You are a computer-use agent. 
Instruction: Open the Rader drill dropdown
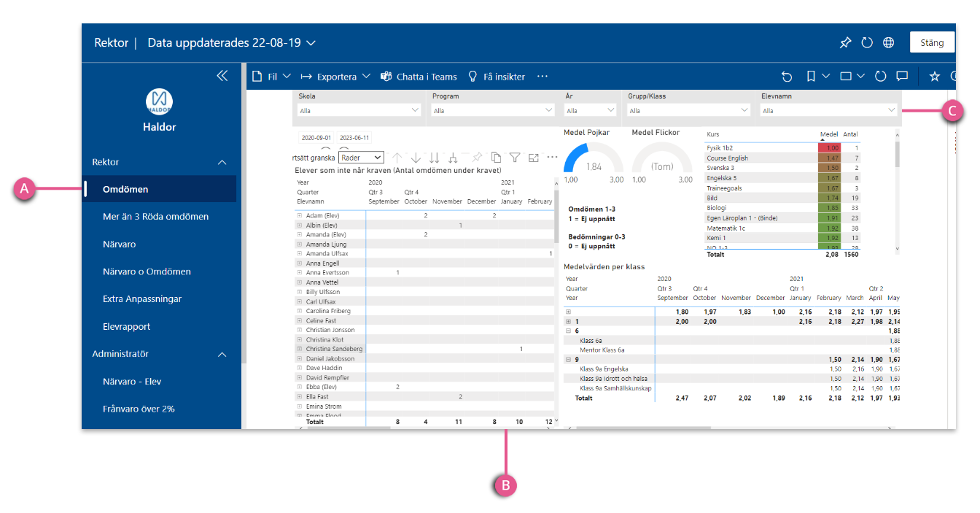tap(361, 158)
